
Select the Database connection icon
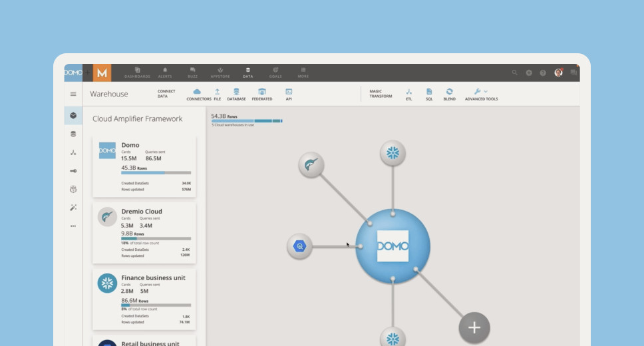click(236, 92)
